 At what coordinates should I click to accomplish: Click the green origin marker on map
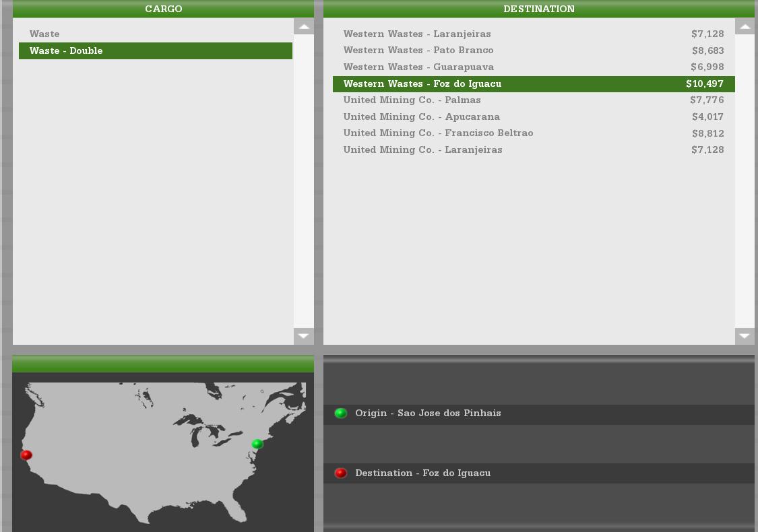click(x=257, y=444)
